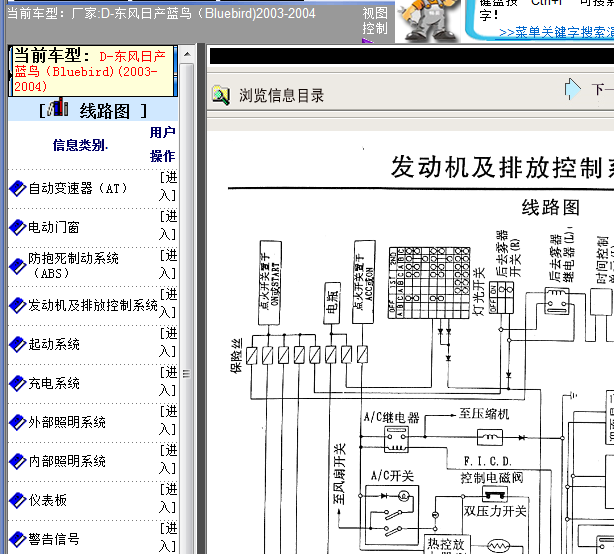Select 警告信号 category text
This screenshot has height=554, width=614.
(54, 540)
